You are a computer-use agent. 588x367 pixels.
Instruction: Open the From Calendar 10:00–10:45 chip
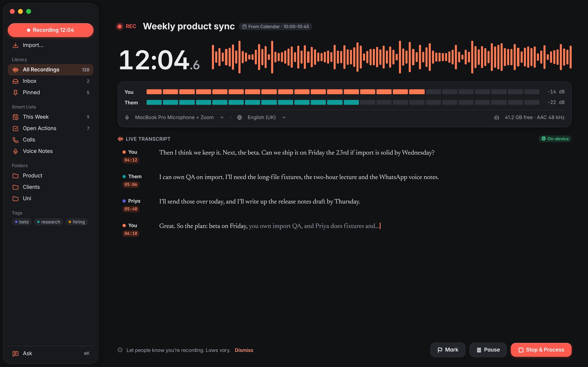[276, 27]
